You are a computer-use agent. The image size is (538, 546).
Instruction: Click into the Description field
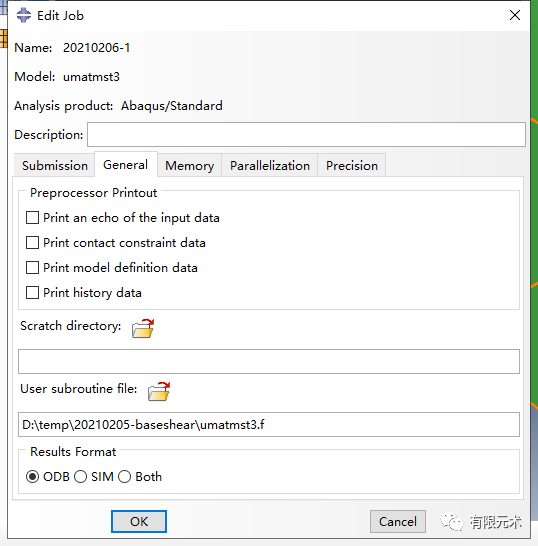point(306,134)
